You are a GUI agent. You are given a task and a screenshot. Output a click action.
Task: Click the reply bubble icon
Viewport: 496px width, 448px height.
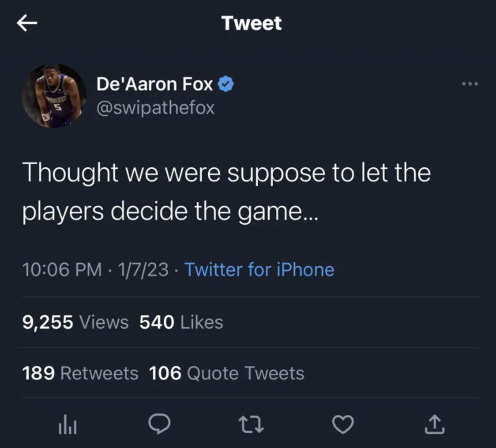(x=159, y=424)
